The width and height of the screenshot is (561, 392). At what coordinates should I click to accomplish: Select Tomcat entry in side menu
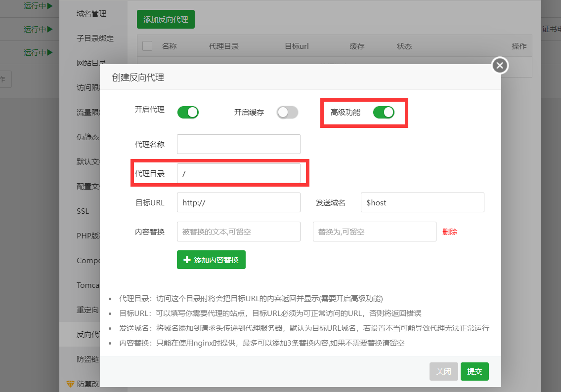[x=87, y=285]
